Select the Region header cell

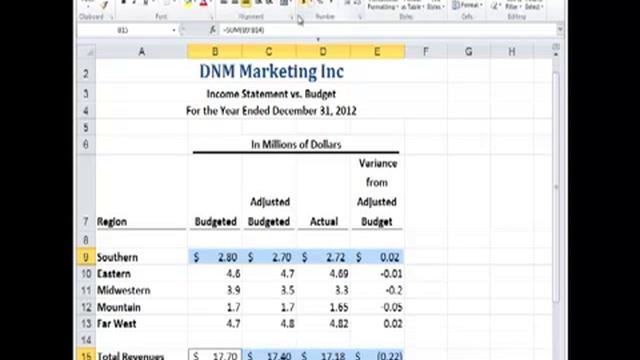[112, 222]
